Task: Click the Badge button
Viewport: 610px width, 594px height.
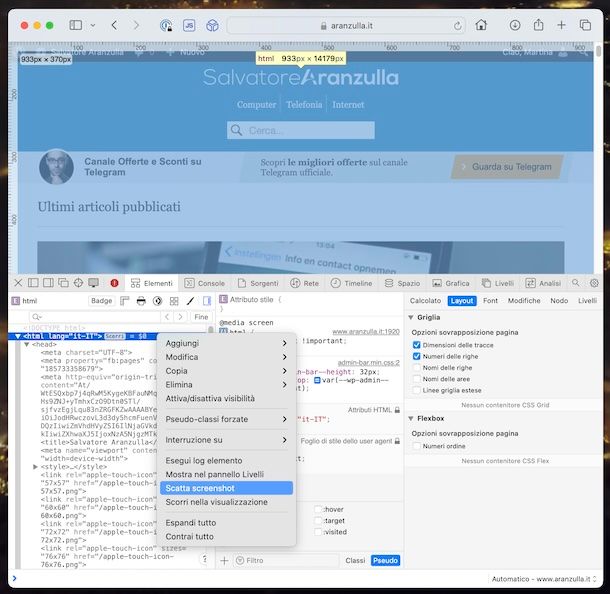Action: point(102,301)
